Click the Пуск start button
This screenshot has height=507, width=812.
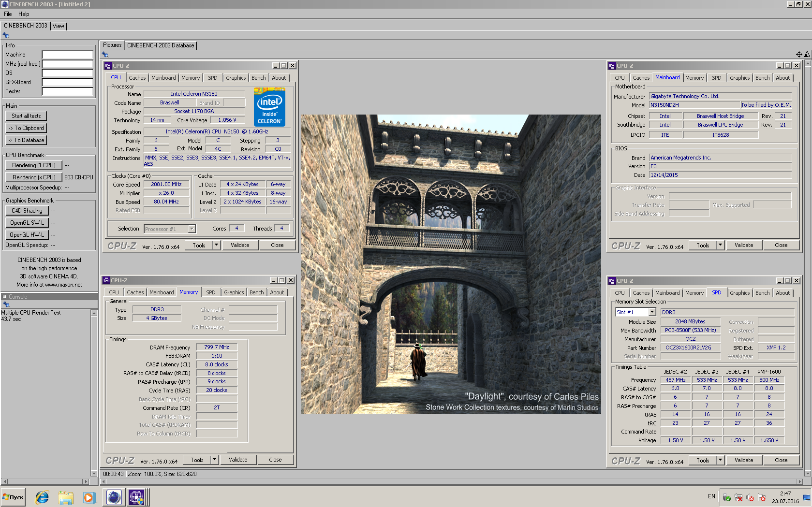click(13, 497)
